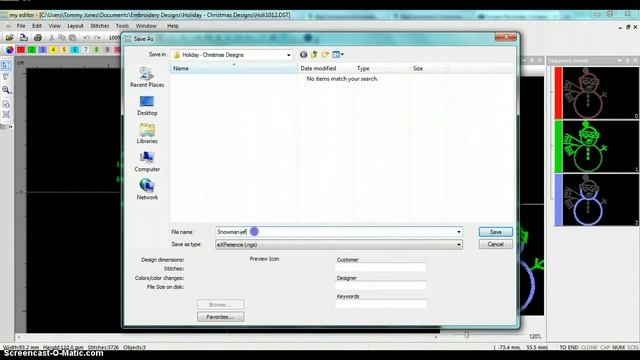Image resolution: width=640 pixels, height=360 pixels.
Task: Select the blue snowman sequence thumbnail
Action: tap(596, 200)
